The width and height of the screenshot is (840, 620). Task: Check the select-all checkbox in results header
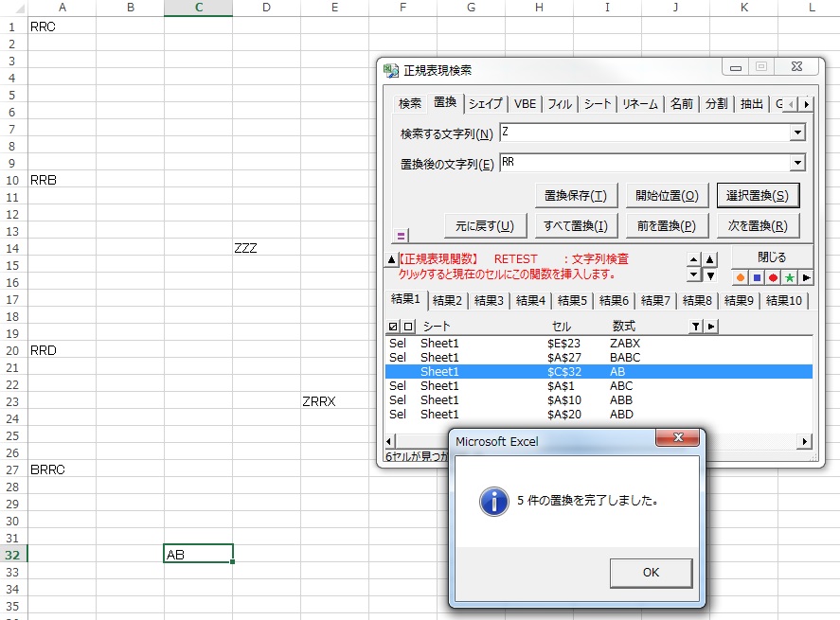(x=394, y=327)
